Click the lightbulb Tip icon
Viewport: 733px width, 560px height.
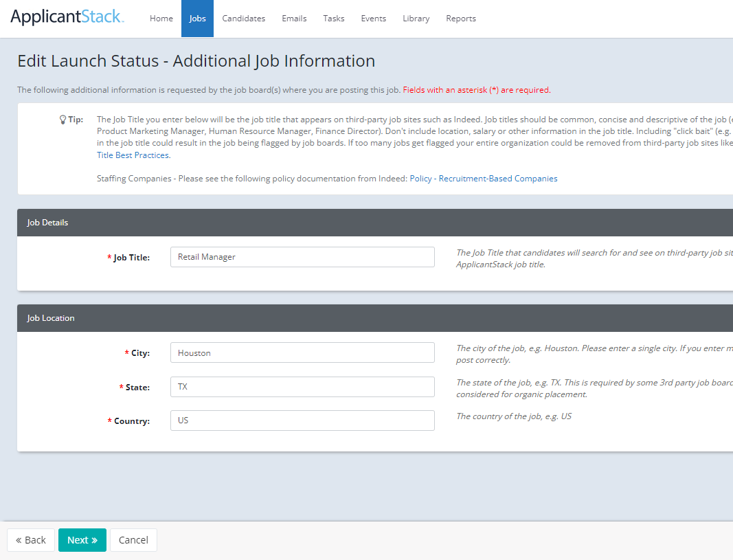pyautogui.click(x=63, y=120)
